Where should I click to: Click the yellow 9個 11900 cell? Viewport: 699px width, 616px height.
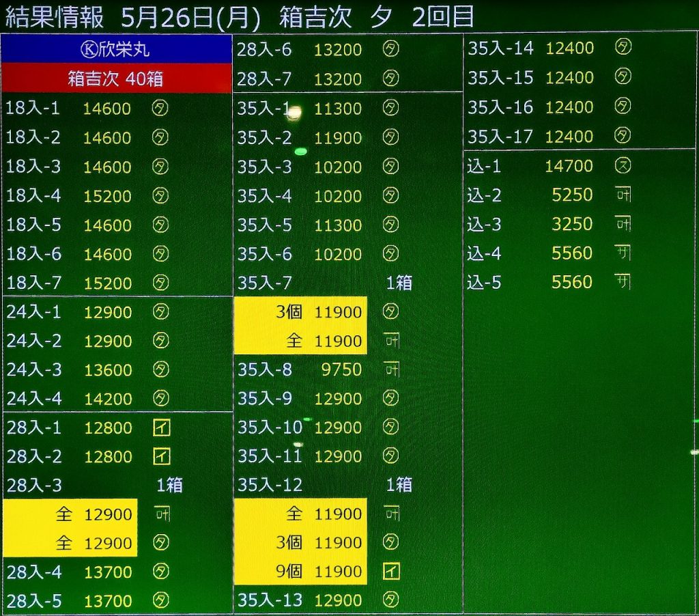[x=300, y=571]
